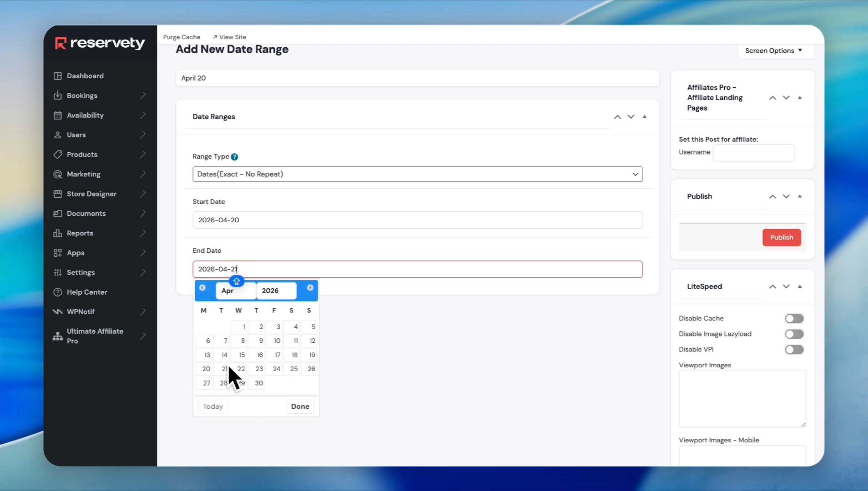Enable Disable Image Lazyload switch

tap(794, 334)
